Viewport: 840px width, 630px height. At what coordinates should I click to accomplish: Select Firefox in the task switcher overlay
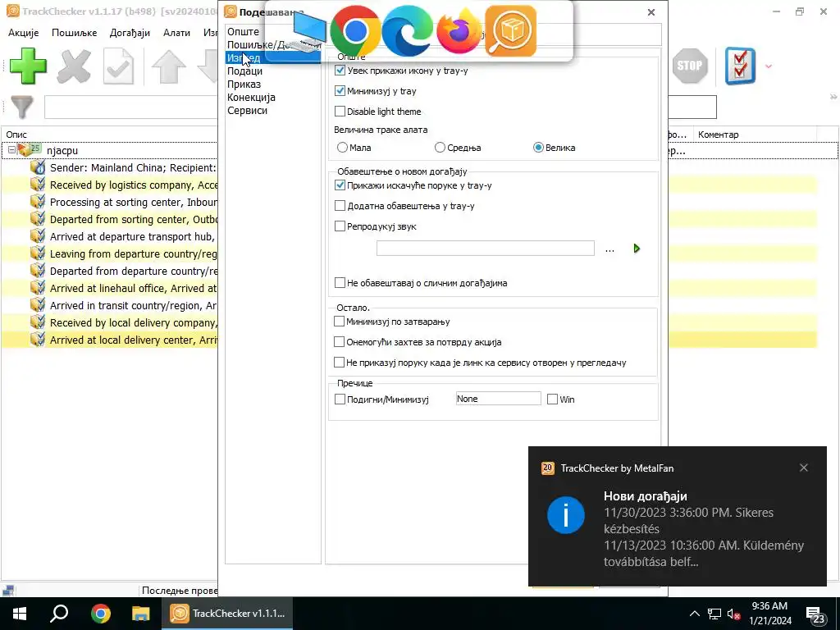[x=459, y=31]
